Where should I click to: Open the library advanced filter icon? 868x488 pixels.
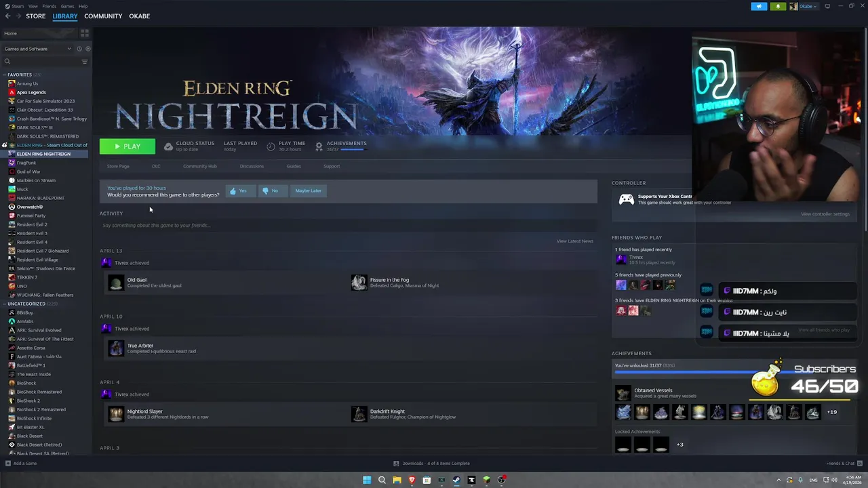point(85,62)
